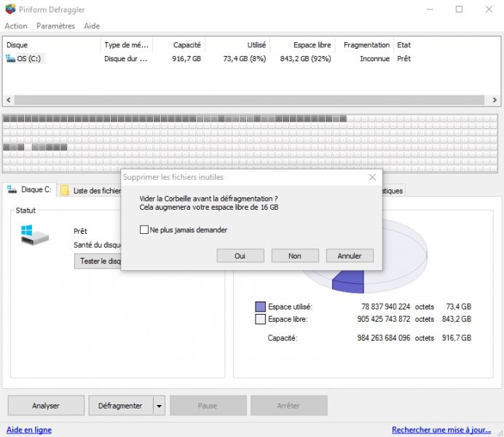Viewport: 504px width, 437px height.
Task: Click Oui to empty the recycle bin
Action: click(x=240, y=256)
